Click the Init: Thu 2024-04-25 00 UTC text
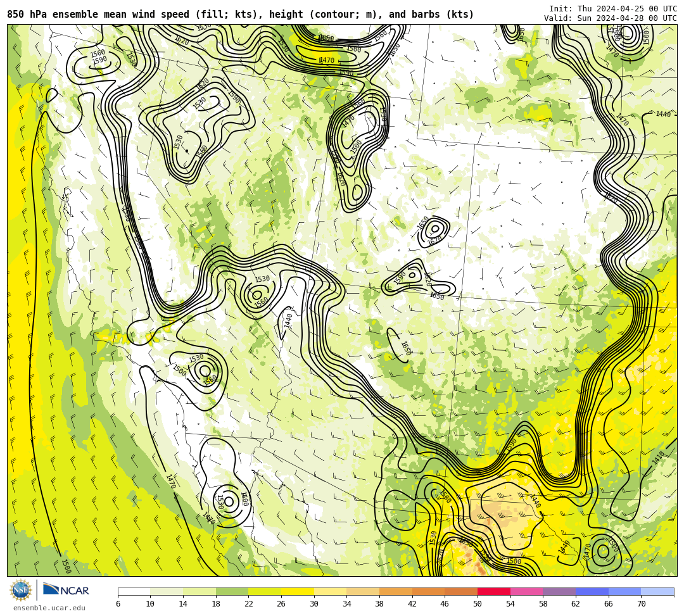 (x=613, y=9)
